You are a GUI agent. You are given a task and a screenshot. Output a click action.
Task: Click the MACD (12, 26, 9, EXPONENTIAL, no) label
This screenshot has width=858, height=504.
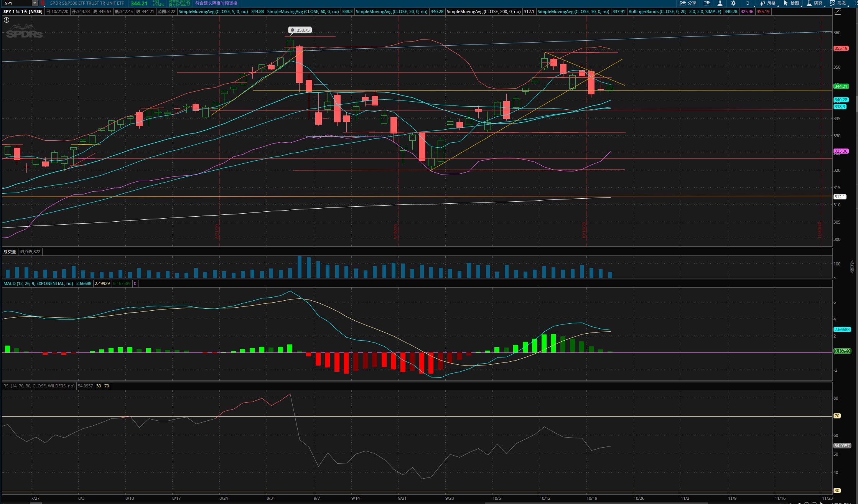click(x=38, y=283)
